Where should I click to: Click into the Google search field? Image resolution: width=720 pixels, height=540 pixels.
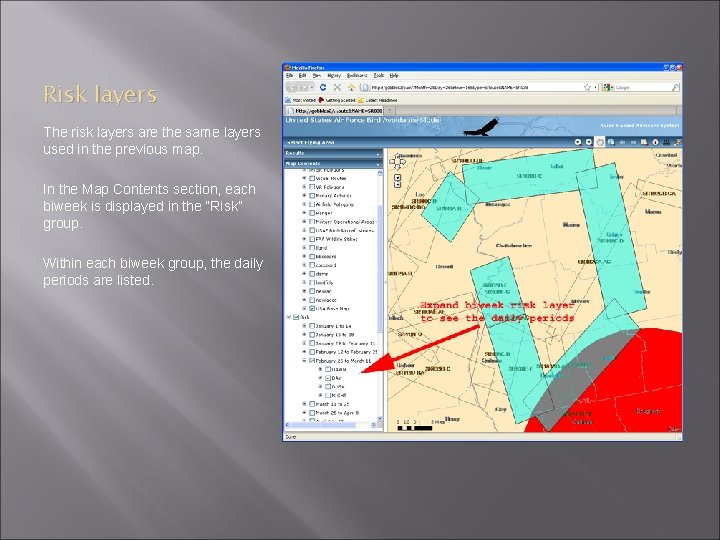642,87
